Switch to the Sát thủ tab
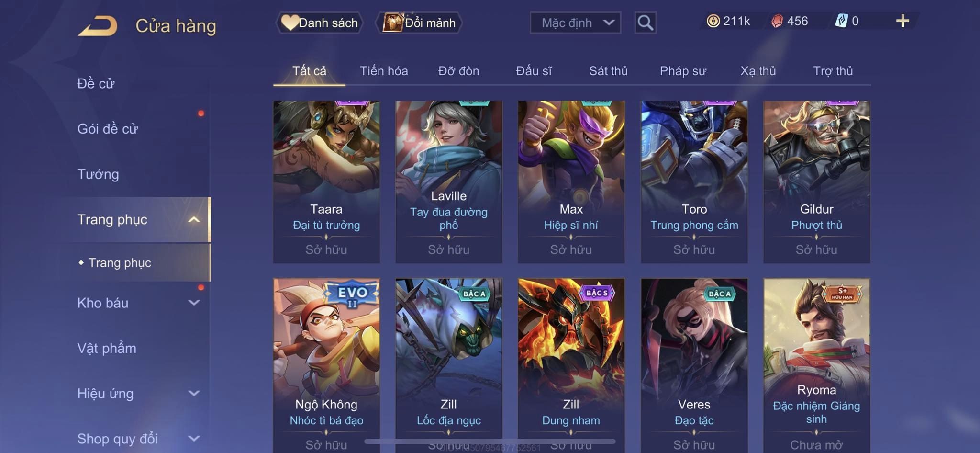The height and width of the screenshot is (453, 980). tap(608, 71)
